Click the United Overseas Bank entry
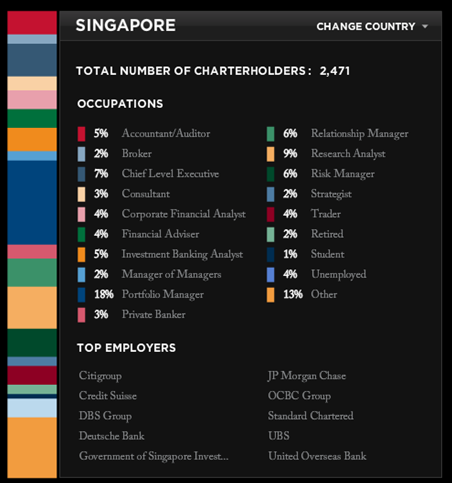Image resolution: width=452 pixels, height=483 pixels. pyautogui.click(x=317, y=456)
